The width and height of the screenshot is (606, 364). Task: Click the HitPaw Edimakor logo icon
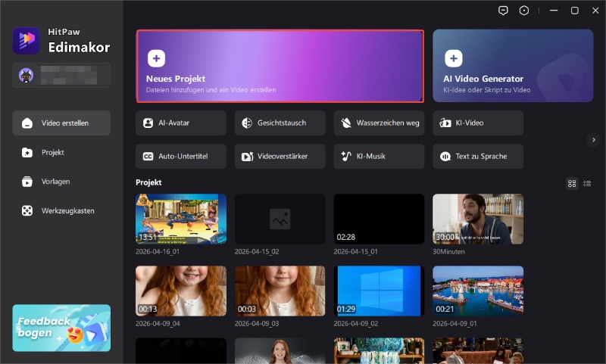point(26,41)
